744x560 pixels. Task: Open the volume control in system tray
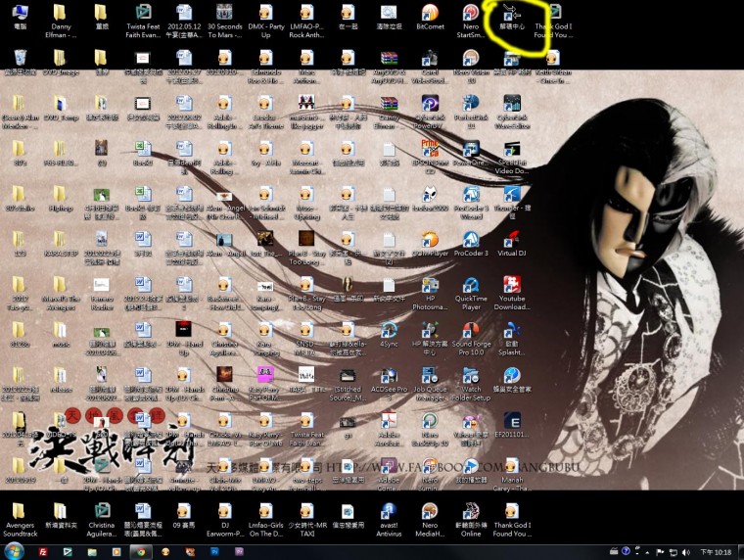pyautogui.click(x=686, y=552)
